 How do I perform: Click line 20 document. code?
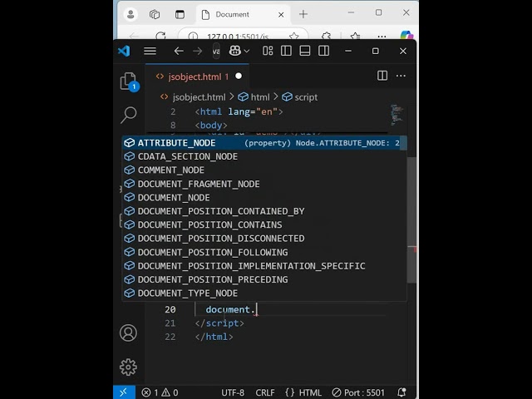(x=230, y=310)
